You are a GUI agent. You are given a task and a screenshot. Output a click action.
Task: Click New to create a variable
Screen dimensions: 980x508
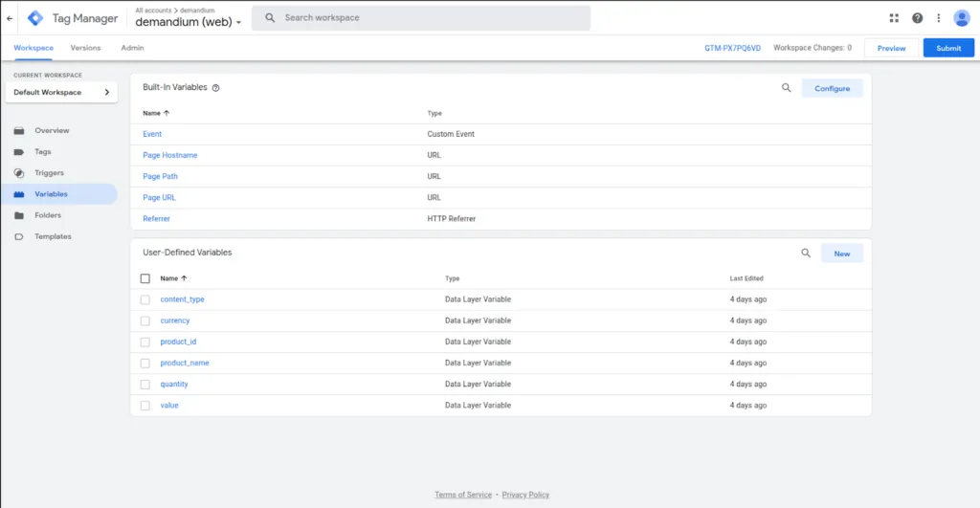tap(842, 254)
